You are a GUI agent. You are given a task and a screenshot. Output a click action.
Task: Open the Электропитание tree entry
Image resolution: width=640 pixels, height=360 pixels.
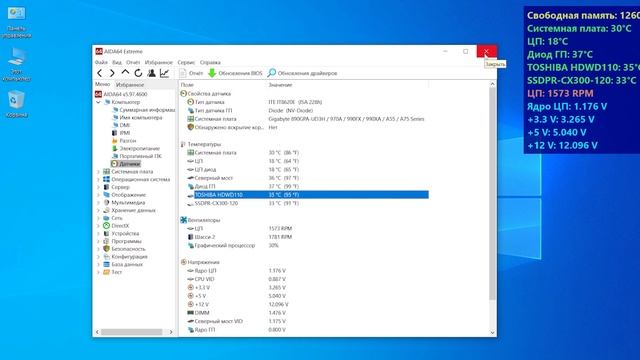pyautogui.click(x=136, y=149)
